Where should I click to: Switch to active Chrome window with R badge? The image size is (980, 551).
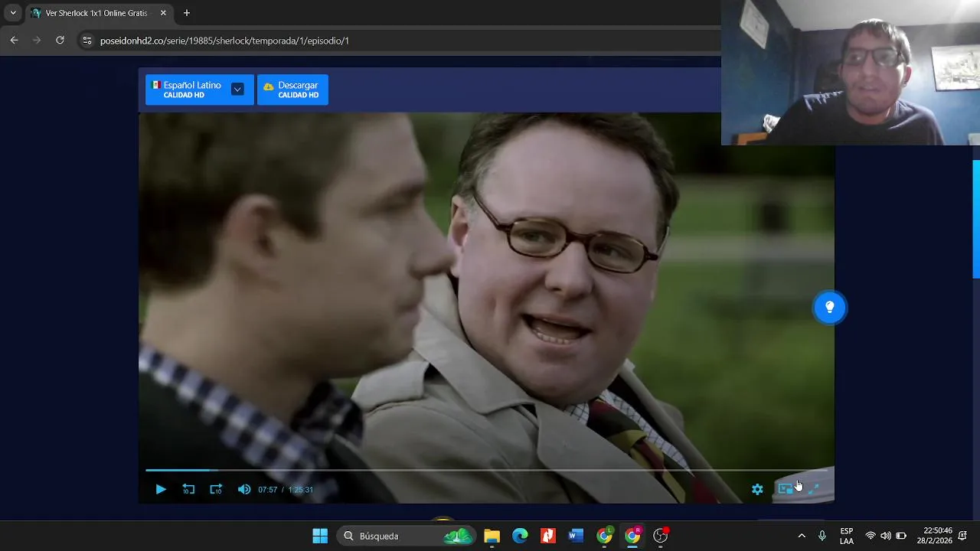632,536
